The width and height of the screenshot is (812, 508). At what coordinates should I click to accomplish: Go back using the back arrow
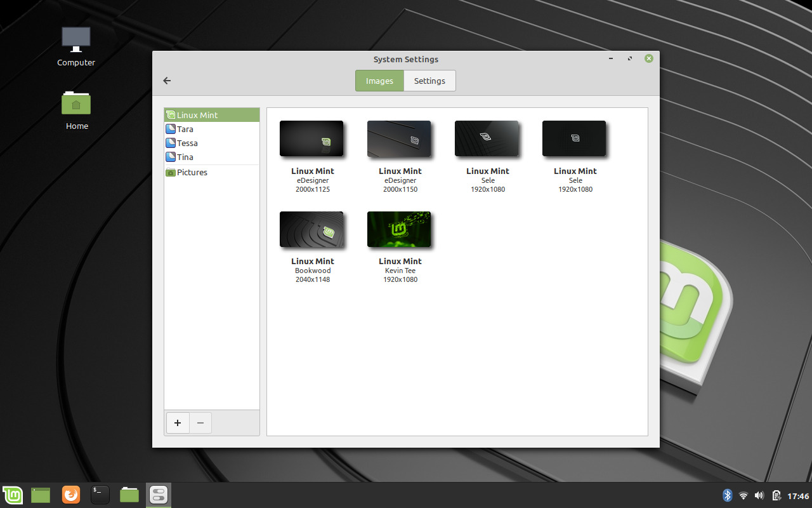click(x=166, y=81)
